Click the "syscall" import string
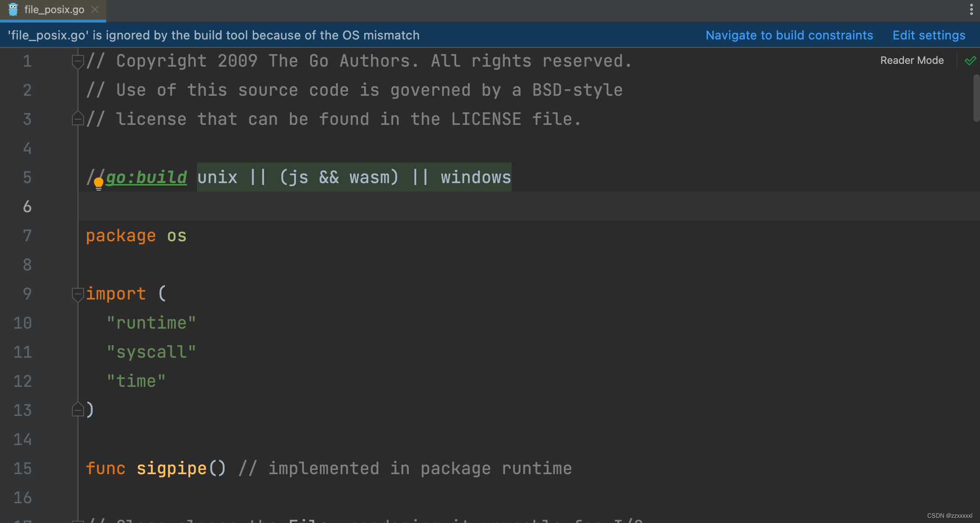980x523 pixels. point(151,352)
